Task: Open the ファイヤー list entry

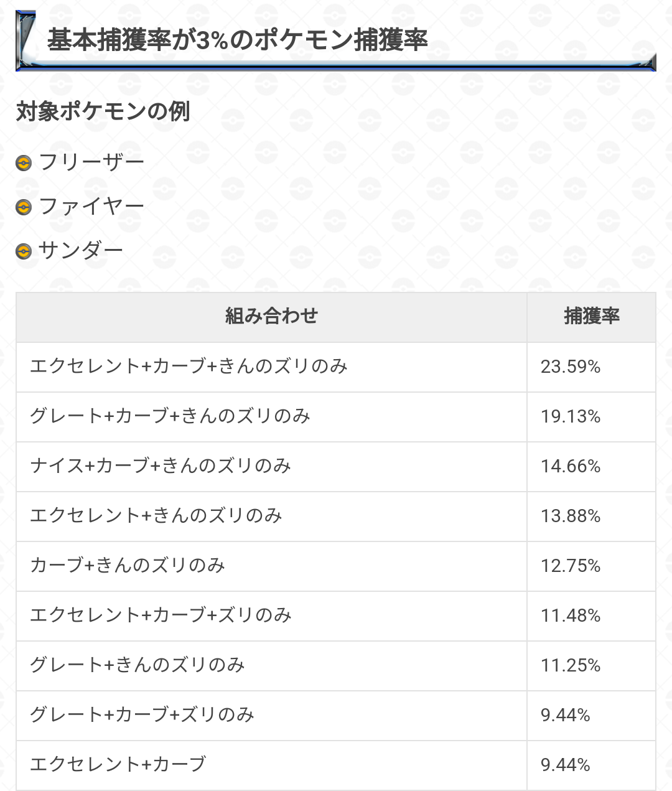Action: coord(91,206)
